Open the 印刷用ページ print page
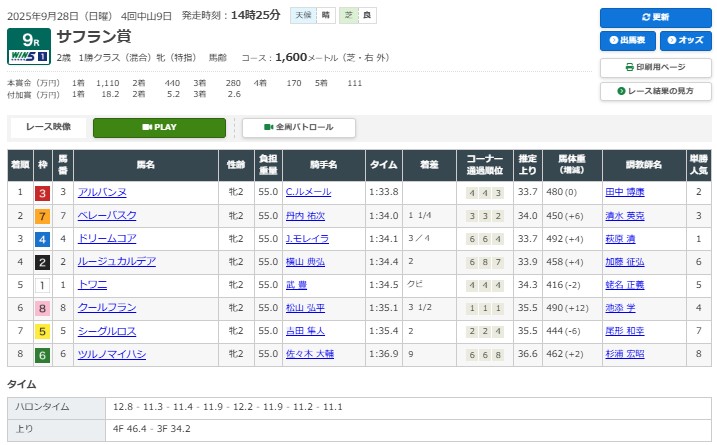Image resolution: width=717 pixels, height=445 pixels. (655, 67)
